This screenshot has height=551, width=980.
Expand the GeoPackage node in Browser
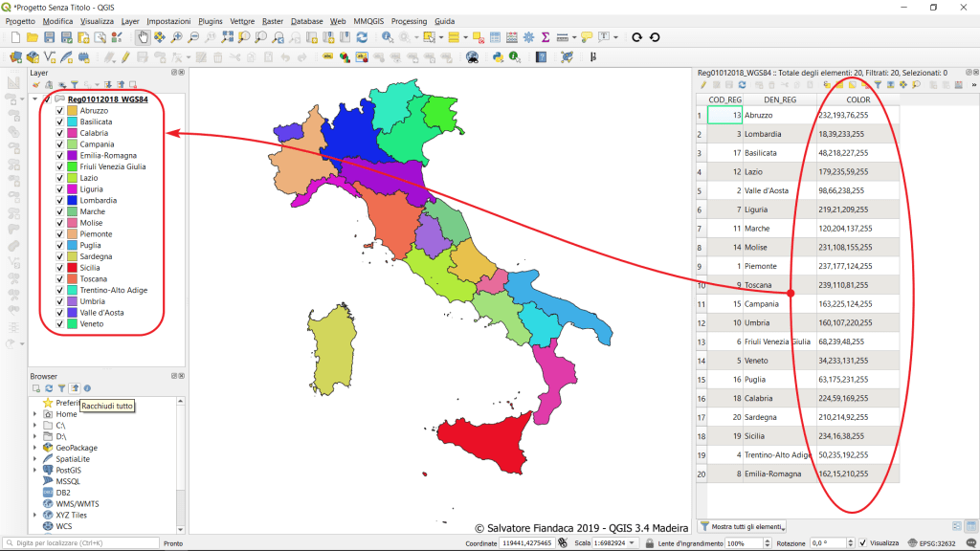tap(35, 448)
